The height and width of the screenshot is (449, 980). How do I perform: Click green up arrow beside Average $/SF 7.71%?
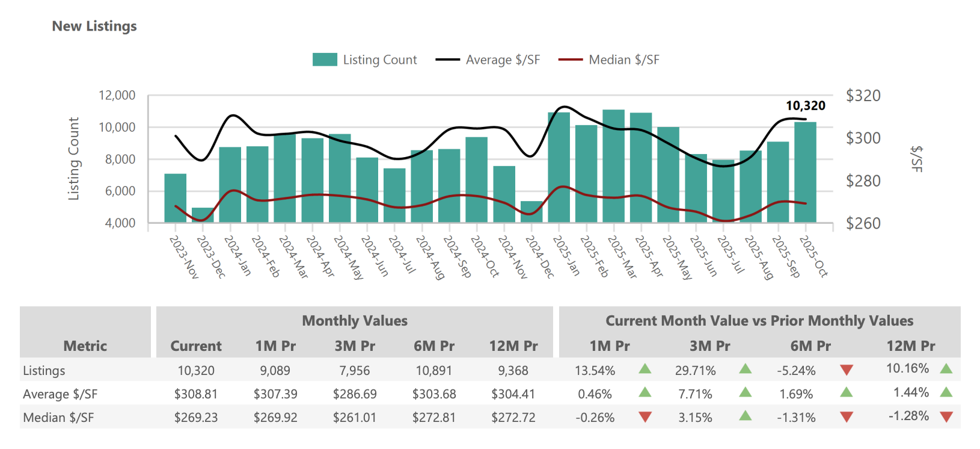pos(745,392)
